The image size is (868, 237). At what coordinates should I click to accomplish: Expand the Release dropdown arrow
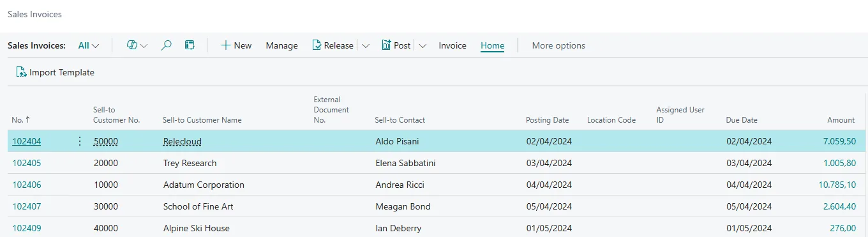[366, 45]
